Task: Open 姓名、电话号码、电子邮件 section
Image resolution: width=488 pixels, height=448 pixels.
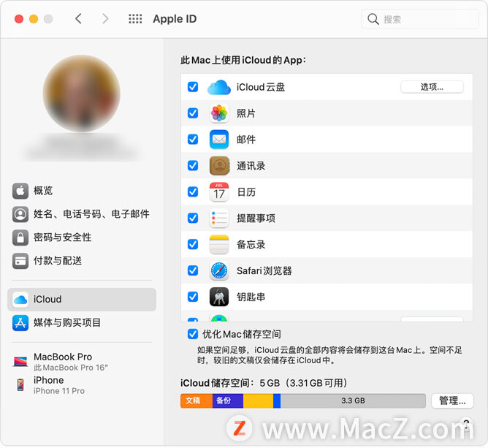Action: (82, 214)
